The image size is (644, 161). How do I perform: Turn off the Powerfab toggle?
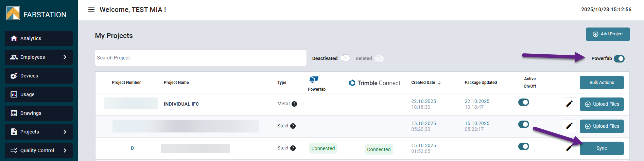619,59
